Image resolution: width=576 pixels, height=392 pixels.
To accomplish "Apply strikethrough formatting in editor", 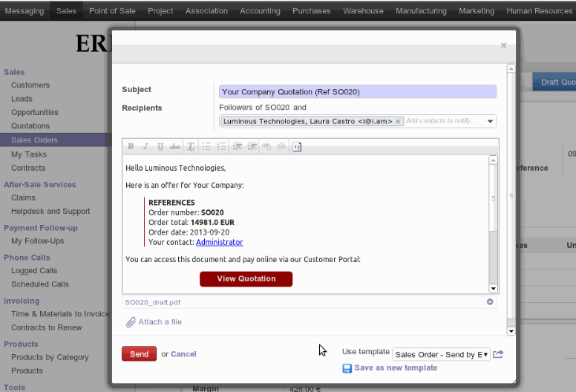I will point(175,146).
